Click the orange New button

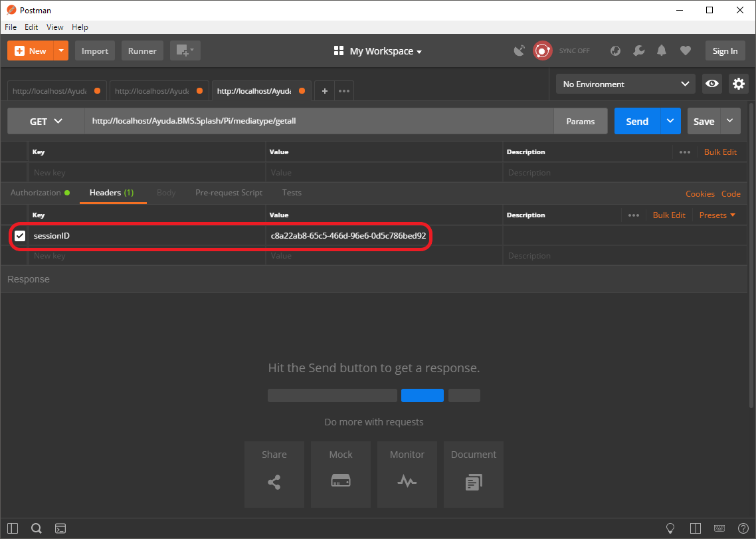pyautogui.click(x=31, y=51)
